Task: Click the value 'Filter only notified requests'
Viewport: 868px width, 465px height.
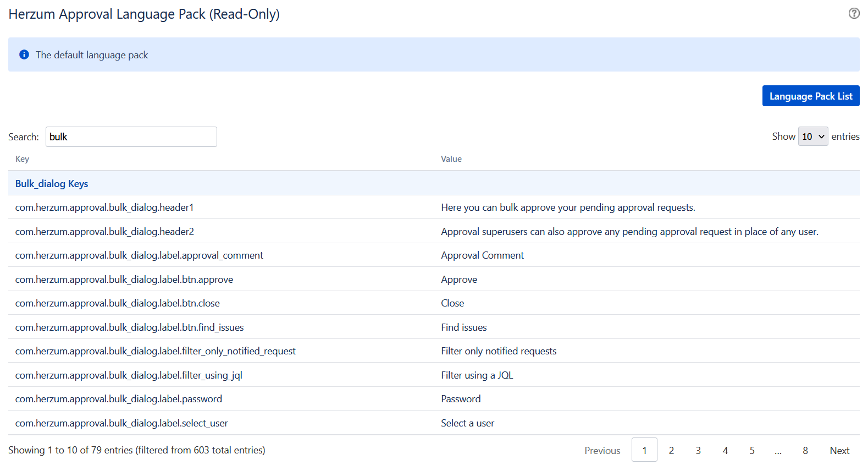Action: 499,351
